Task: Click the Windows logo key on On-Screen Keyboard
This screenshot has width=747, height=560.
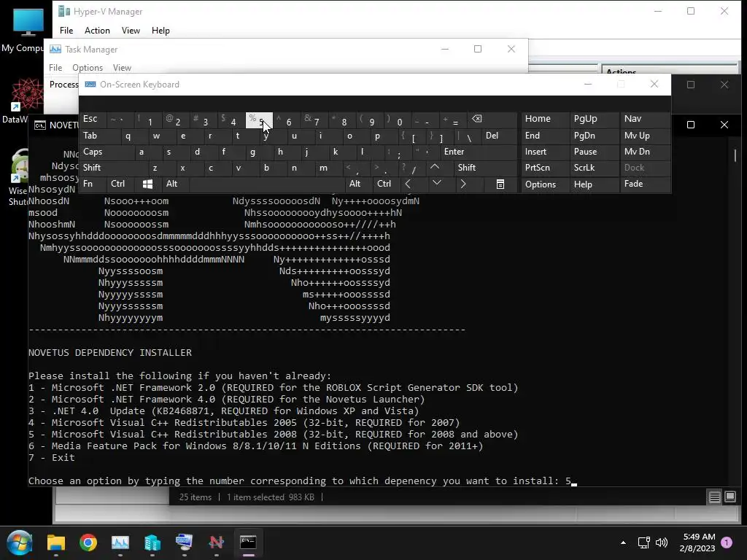Action: 147,184
